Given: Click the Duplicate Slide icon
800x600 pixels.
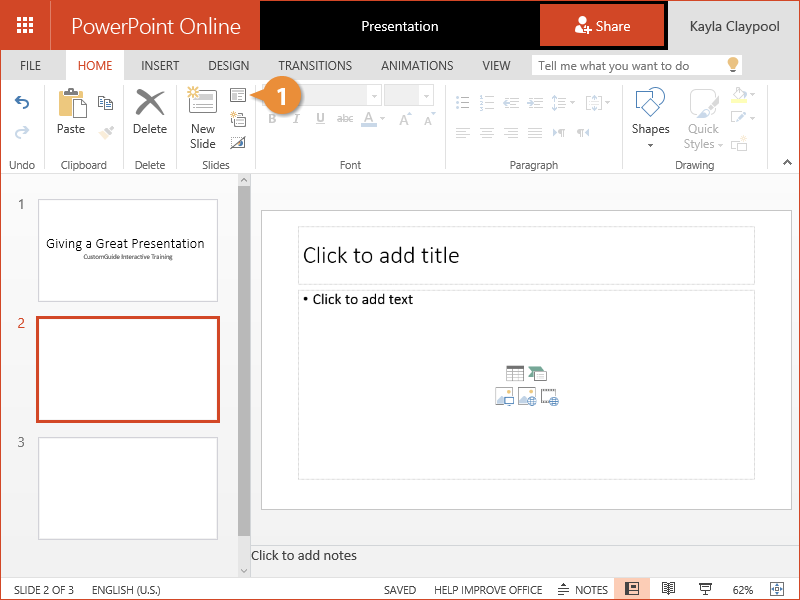Looking at the screenshot, I should point(238,120).
